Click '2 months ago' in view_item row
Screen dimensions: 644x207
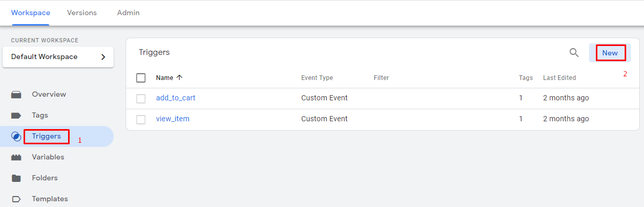point(566,119)
